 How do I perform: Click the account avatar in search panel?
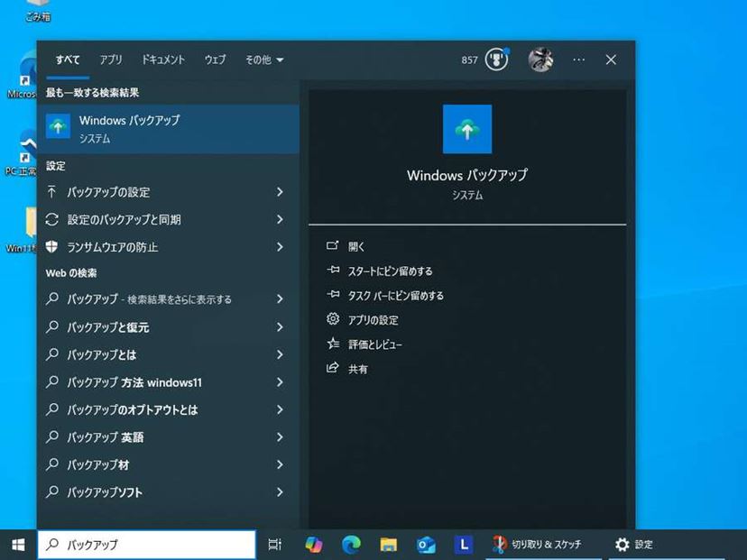539,60
